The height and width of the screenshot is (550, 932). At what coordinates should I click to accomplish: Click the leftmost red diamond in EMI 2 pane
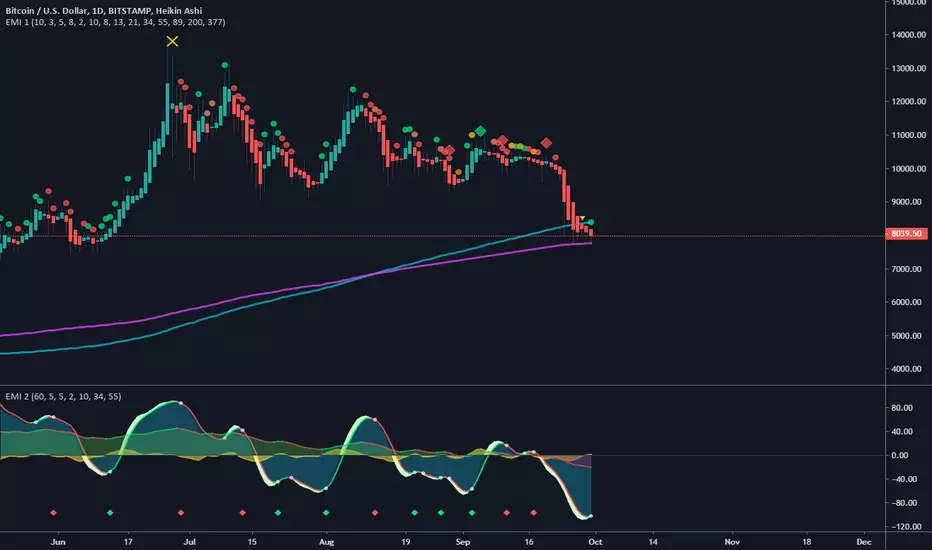pos(55,512)
